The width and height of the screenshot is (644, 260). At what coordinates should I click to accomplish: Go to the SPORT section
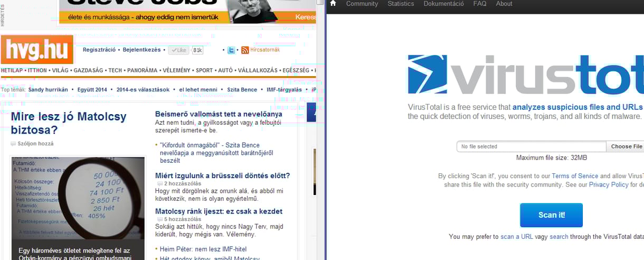click(x=204, y=70)
